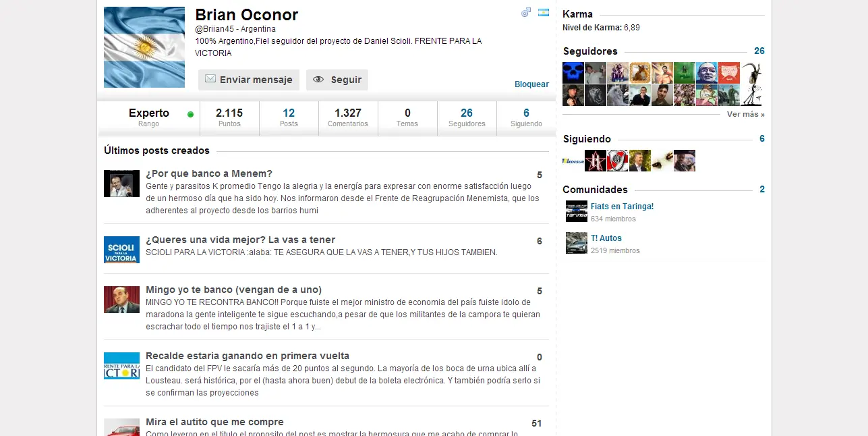868x436 pixels.
Task: Open the man in hat pointing follower avatar
Action: (573, 95)
